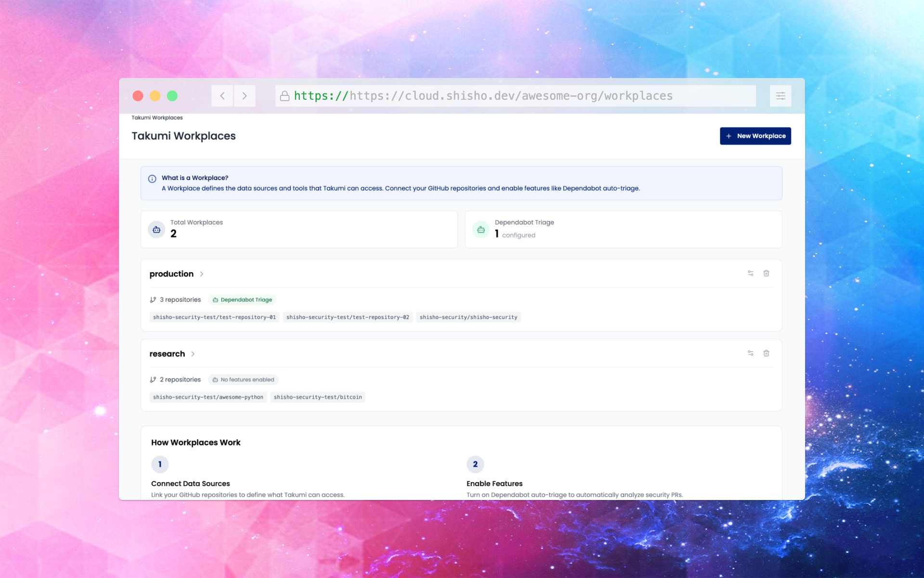Open settings for research workplace
Image resolution: width=924 pixels, height=578 pixels.
(x=750, y=353)
